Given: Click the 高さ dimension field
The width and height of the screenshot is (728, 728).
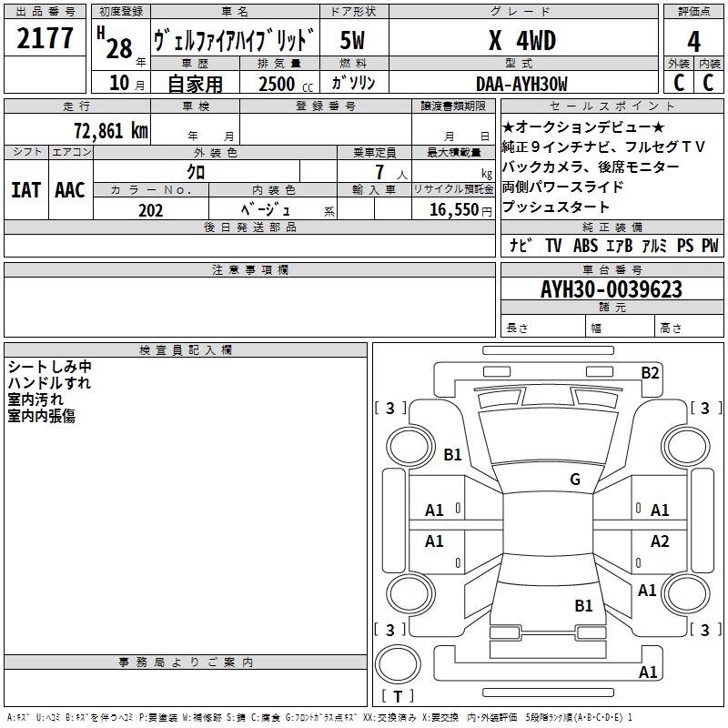Looking at the screenshot, I should click(x=689, y=328).
